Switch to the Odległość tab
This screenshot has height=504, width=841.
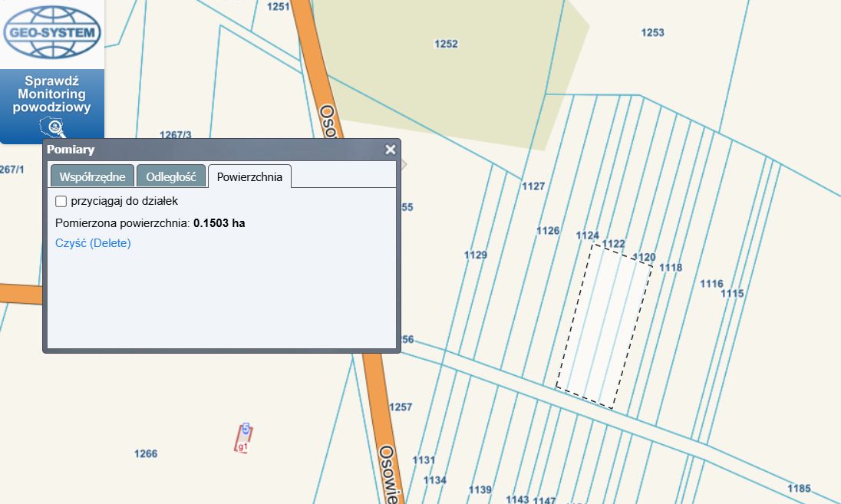coord(171,176)
